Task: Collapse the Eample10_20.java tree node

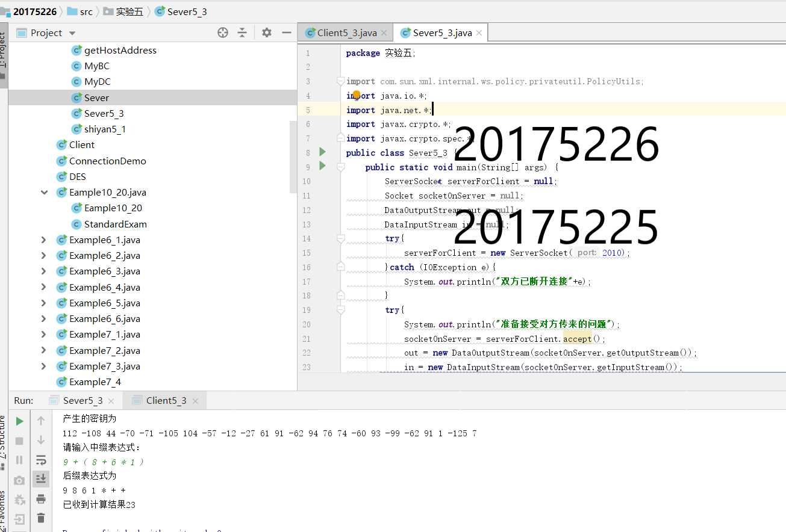Action: tap(44, 193)
